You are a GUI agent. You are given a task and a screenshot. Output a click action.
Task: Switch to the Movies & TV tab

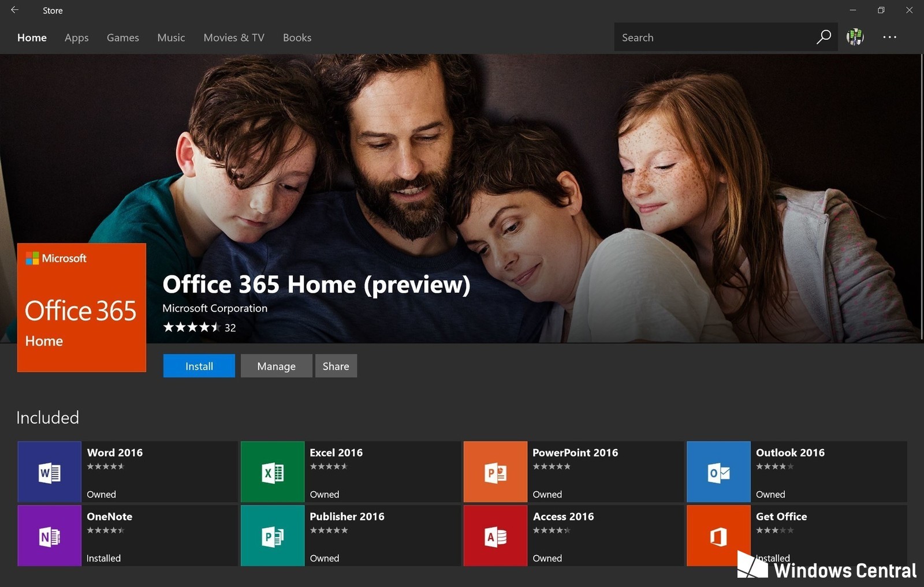coord(234,38)
